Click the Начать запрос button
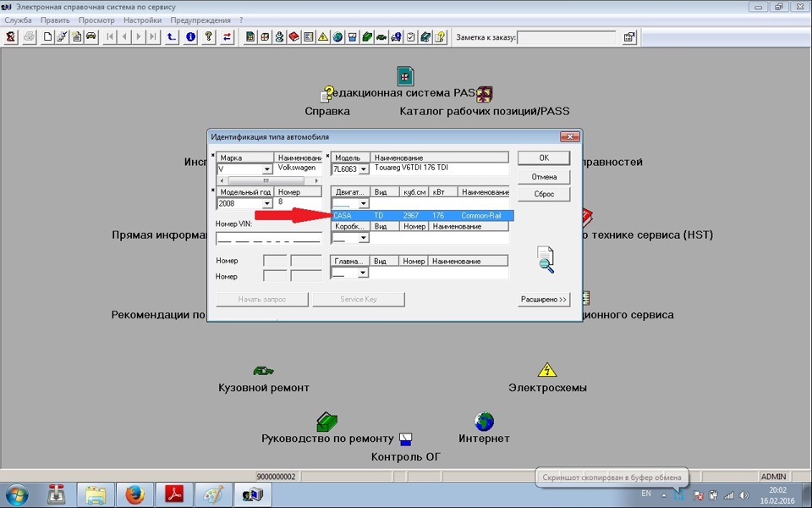Viewport: 812px width, 508px height. point(262,299)
